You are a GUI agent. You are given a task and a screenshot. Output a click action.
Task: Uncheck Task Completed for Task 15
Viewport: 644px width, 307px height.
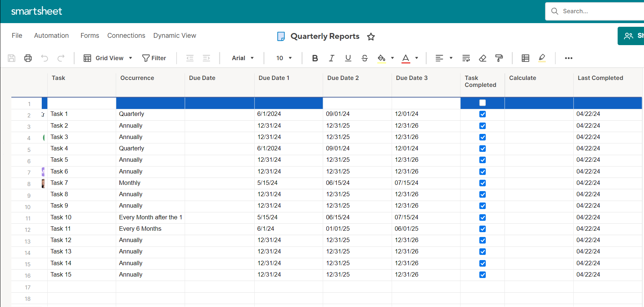point(482,275)
